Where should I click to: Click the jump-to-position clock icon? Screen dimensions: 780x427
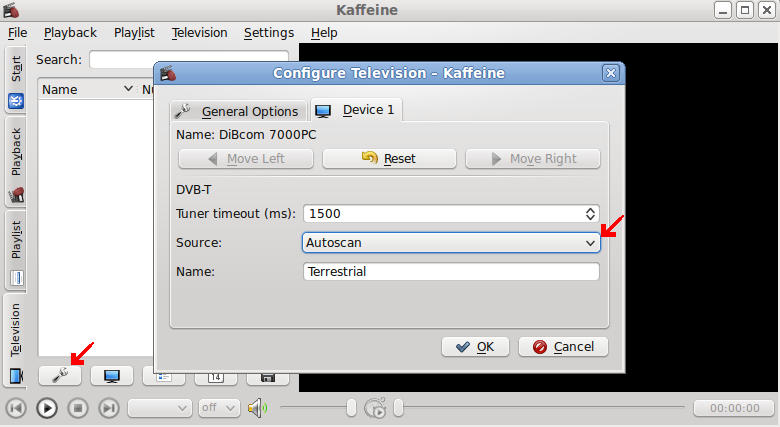coord(375,409)
